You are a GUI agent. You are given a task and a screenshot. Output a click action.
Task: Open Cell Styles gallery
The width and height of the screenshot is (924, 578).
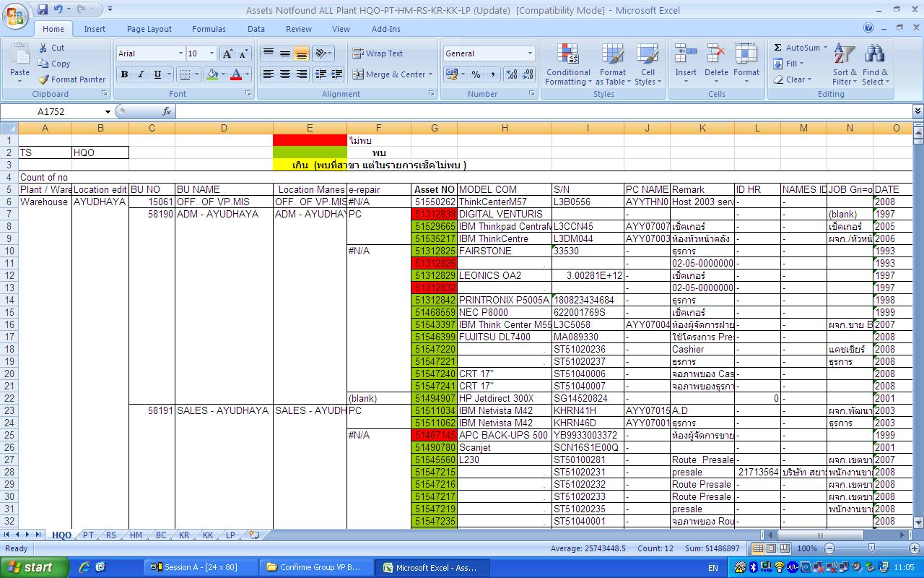click(648, 64)
